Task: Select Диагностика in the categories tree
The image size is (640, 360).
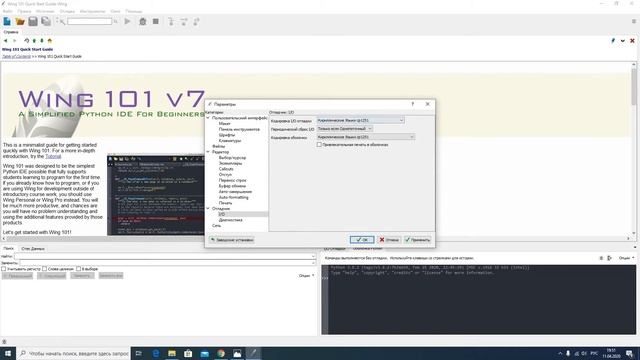Action: (231, 220)
